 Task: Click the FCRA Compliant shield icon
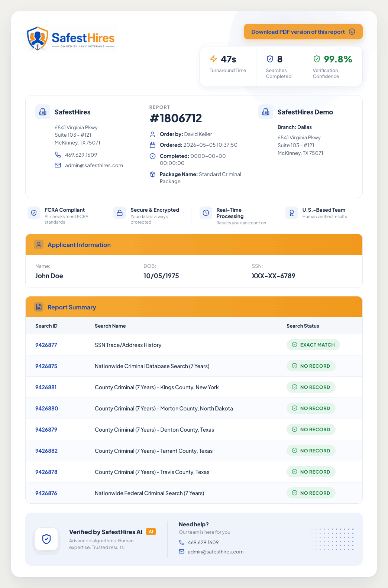[x=34, y=213]
